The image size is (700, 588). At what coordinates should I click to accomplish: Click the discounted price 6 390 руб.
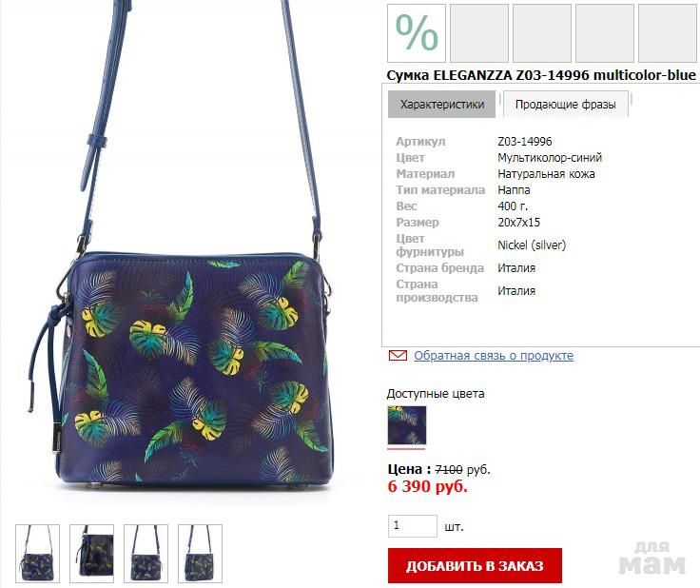[x=428, y=486]
